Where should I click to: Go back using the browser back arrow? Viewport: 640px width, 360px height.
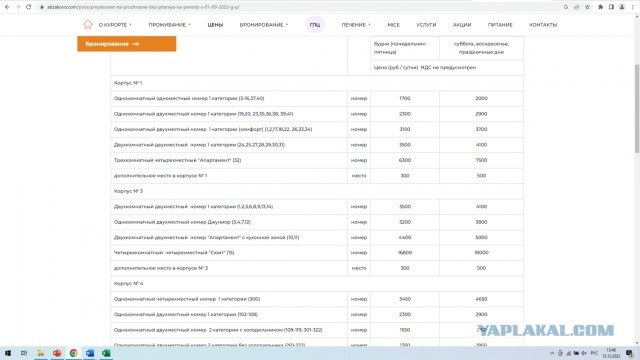[x=7, y=7]
